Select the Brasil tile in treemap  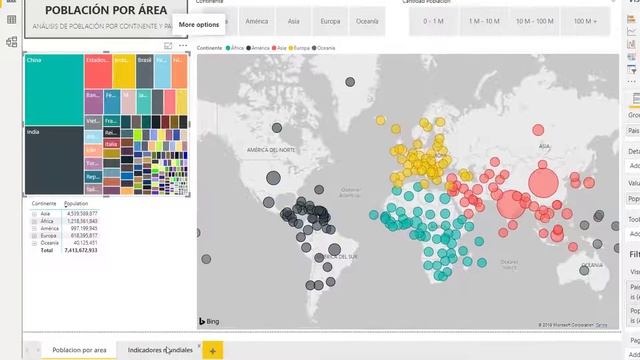coord(145,71)
